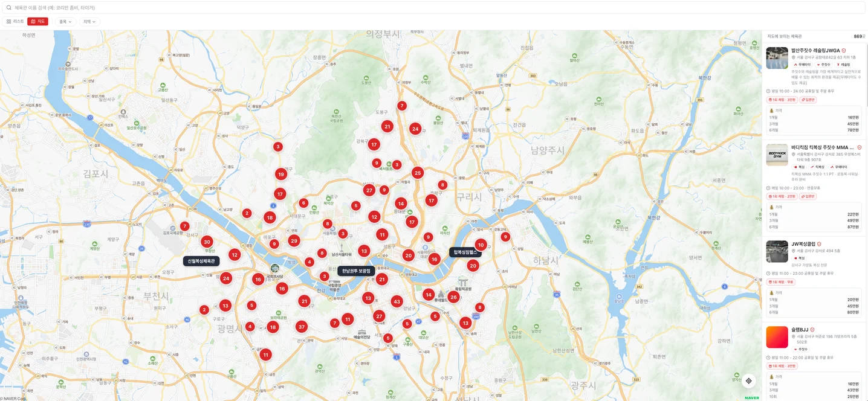Click the gym name search field

[433, 7]
